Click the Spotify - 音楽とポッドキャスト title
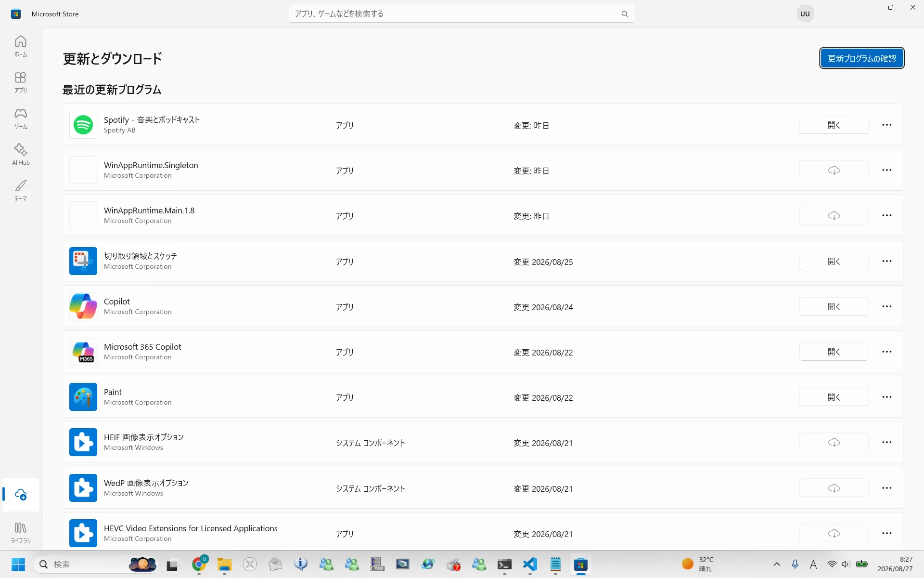Screen dimensions: 924x578 [152, 120]
